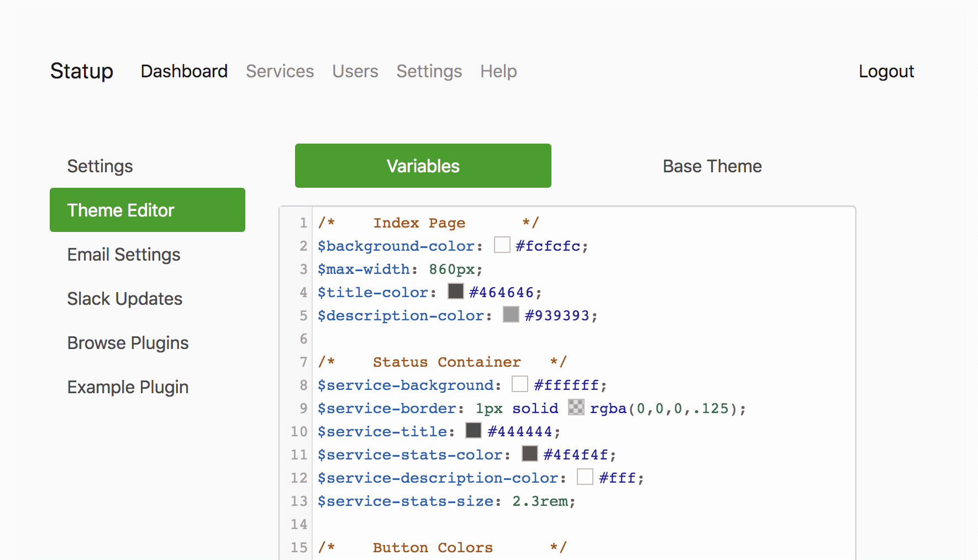The width and height of the screenshot is (978, 560).
Task: Click the #ffffff service-background swatch
Action: click(520, 384)
